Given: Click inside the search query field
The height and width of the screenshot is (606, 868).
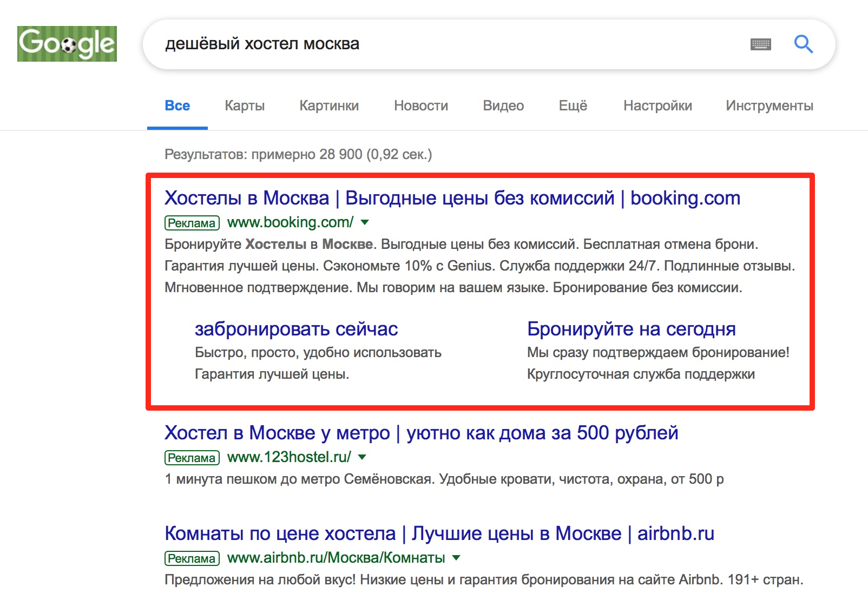Looking at the screenshot, I should tap(379, 44).
